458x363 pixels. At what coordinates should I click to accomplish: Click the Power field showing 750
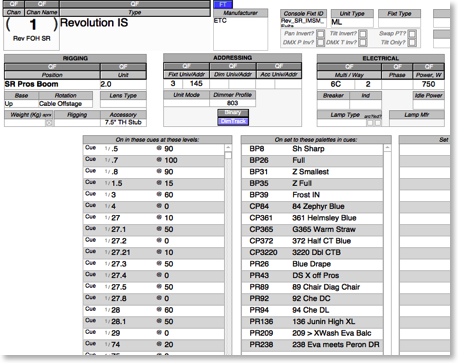click(429, 84)
